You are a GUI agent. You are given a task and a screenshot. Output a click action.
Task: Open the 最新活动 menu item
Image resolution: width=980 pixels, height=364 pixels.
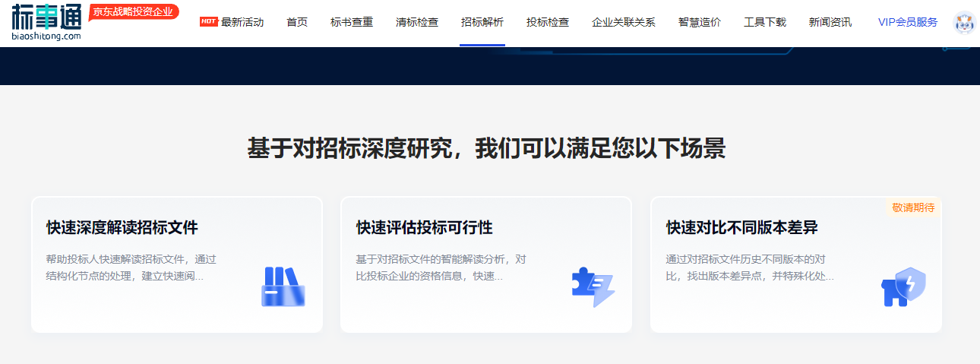point(242,22)
